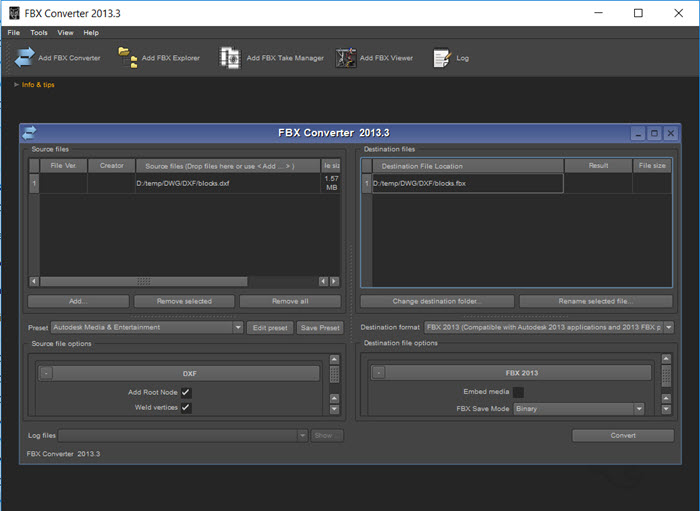Click the Add FBX Converter arrows icon
This screenshot has width=700, height=511.
tap(24, 58)
